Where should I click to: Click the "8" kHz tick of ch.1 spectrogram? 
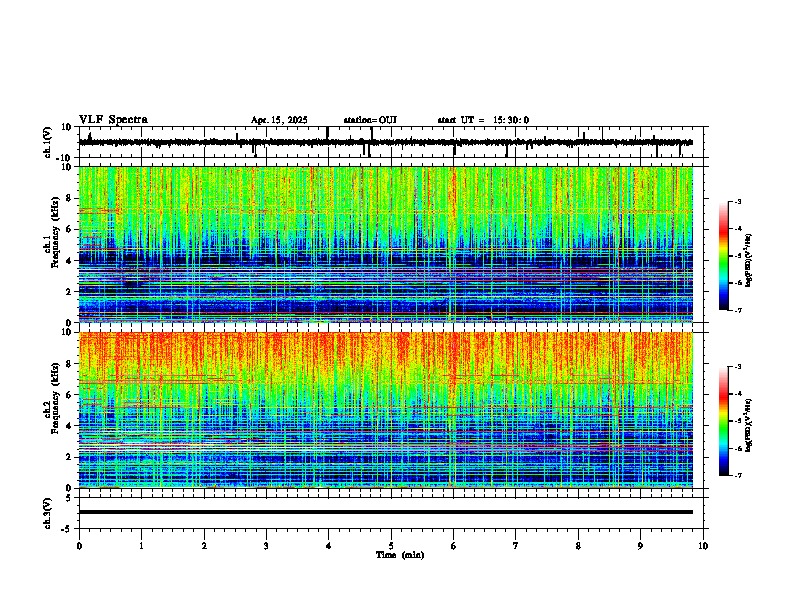point(70,198)
